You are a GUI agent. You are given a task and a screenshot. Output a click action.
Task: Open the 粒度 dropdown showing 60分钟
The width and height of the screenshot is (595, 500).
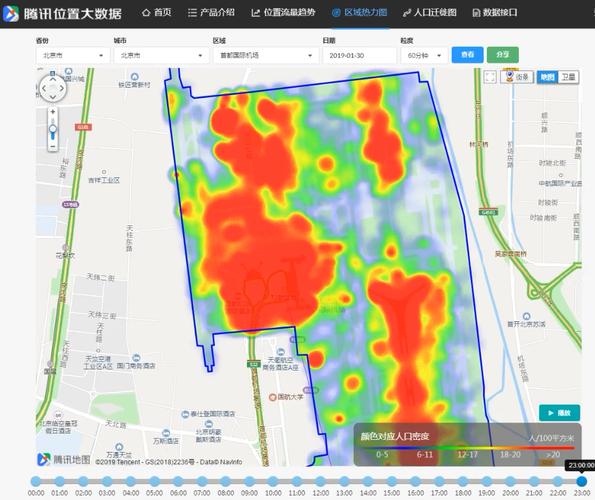pos(424,55)
